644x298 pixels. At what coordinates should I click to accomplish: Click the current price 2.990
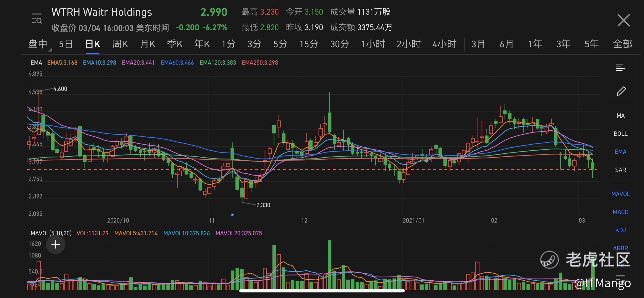click(214, 12)
